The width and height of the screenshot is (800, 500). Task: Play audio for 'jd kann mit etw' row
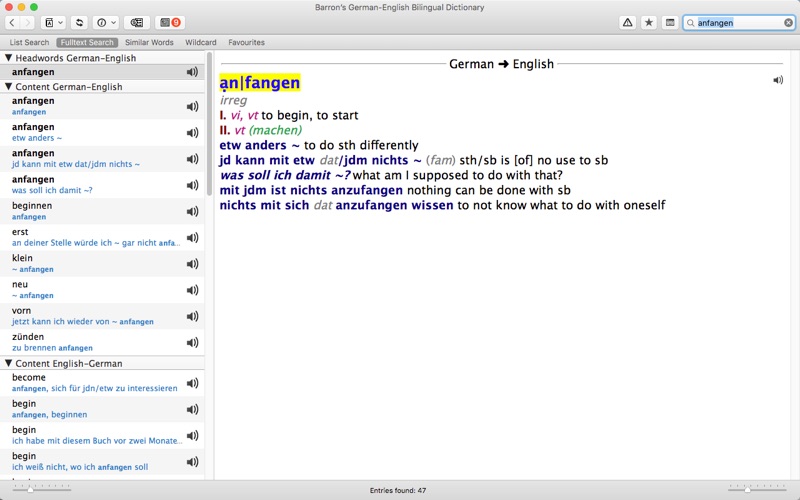[x=192, y=159]
